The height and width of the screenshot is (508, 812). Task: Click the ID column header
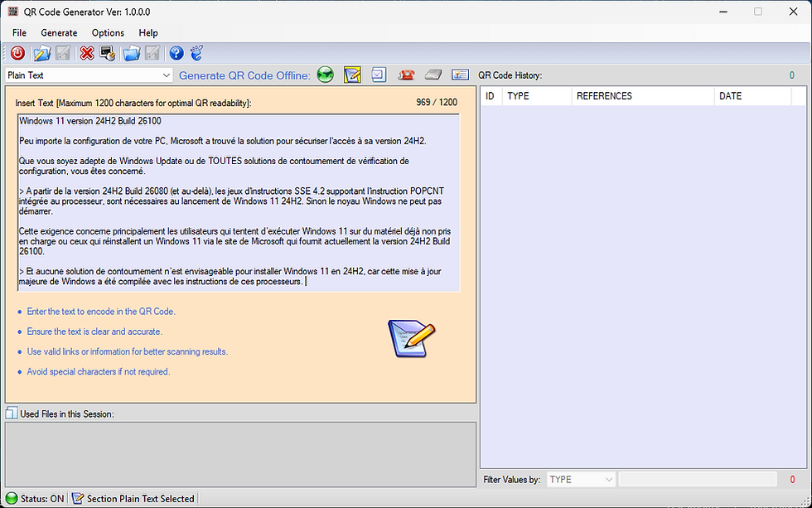point(491,96)
